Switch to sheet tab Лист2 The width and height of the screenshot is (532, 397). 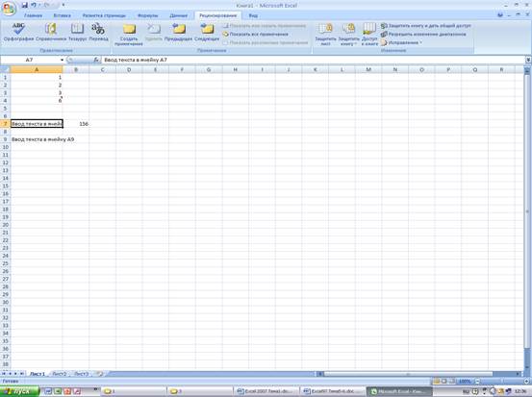pos(60,374)
